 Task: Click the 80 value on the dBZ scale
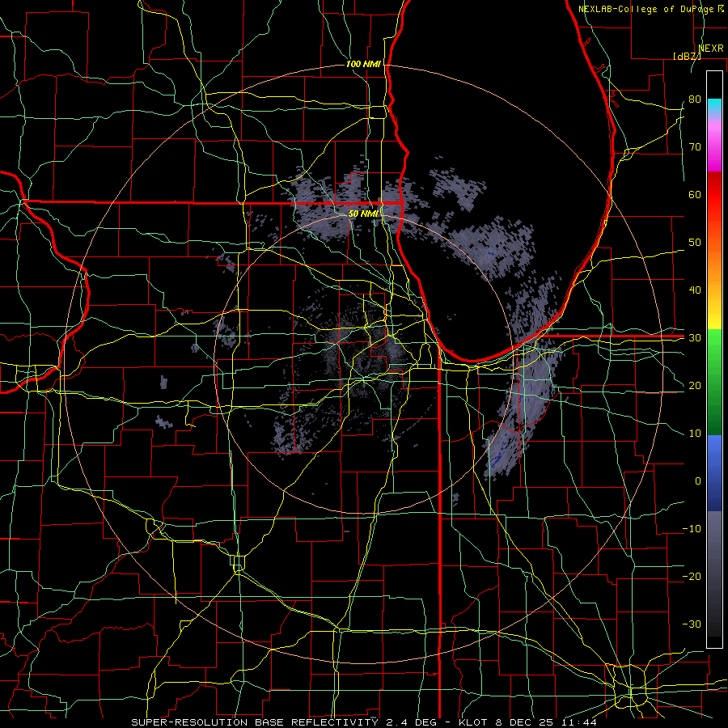(x=695, y=99)
